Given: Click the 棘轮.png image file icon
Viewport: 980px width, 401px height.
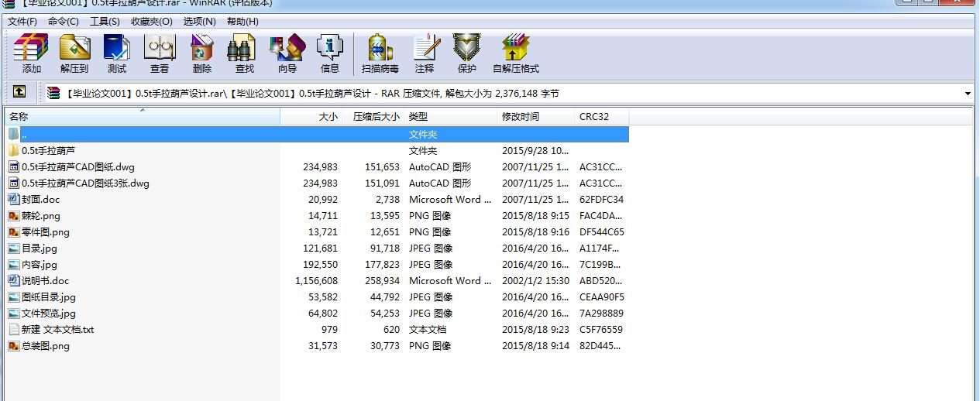Looking at the screenshot, I should [14, 216].
